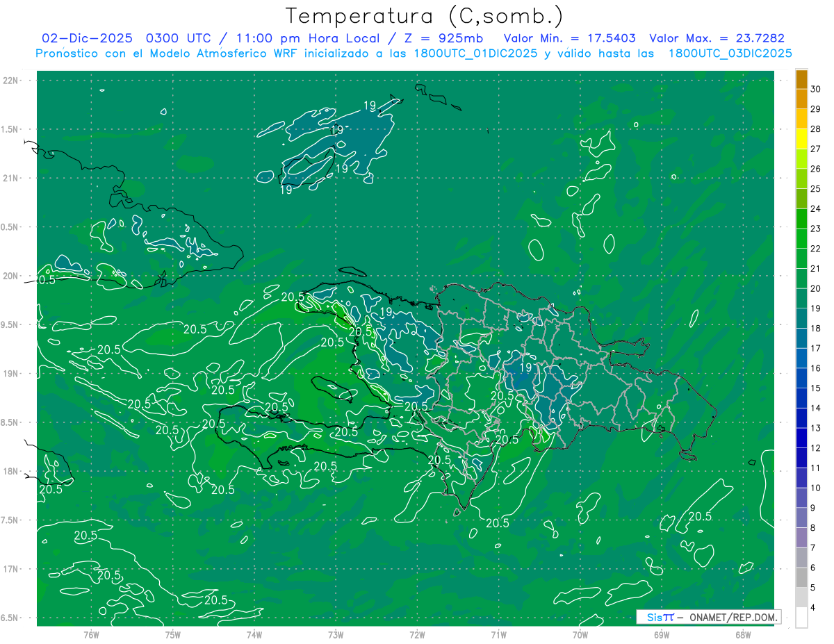Image resolution: width=834 pixels, height=644 pixels.
Task: Select the date text 02-Dic-2025
Action: click(88, 38)
